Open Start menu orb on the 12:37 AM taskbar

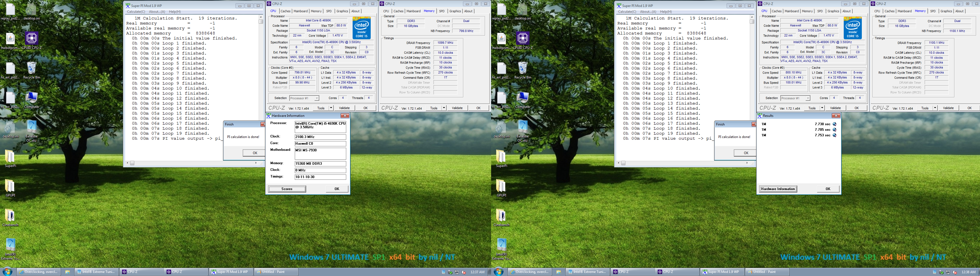pos(7,272)
